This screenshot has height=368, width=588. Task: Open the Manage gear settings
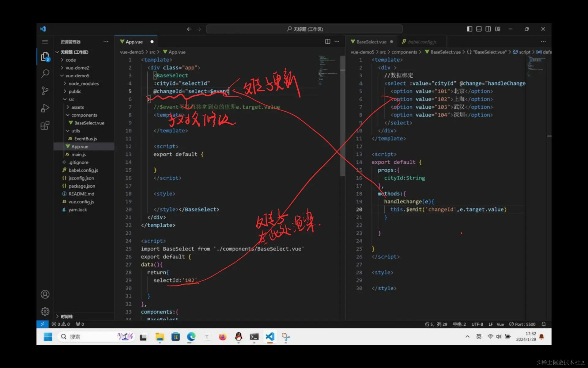coord(45,312)
